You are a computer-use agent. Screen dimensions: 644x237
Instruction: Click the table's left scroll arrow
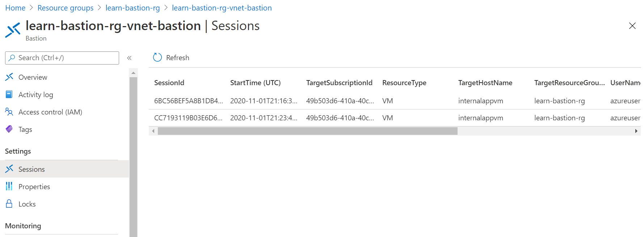coord(153,131)
